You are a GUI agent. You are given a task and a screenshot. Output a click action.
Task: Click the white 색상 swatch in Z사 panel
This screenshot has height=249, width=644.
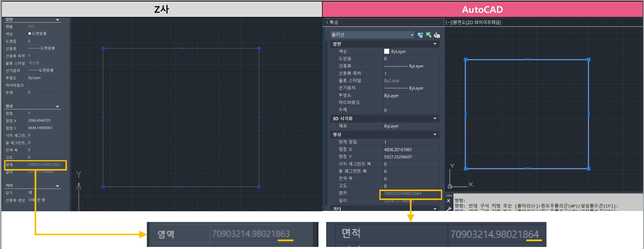(x=30, y=34)
